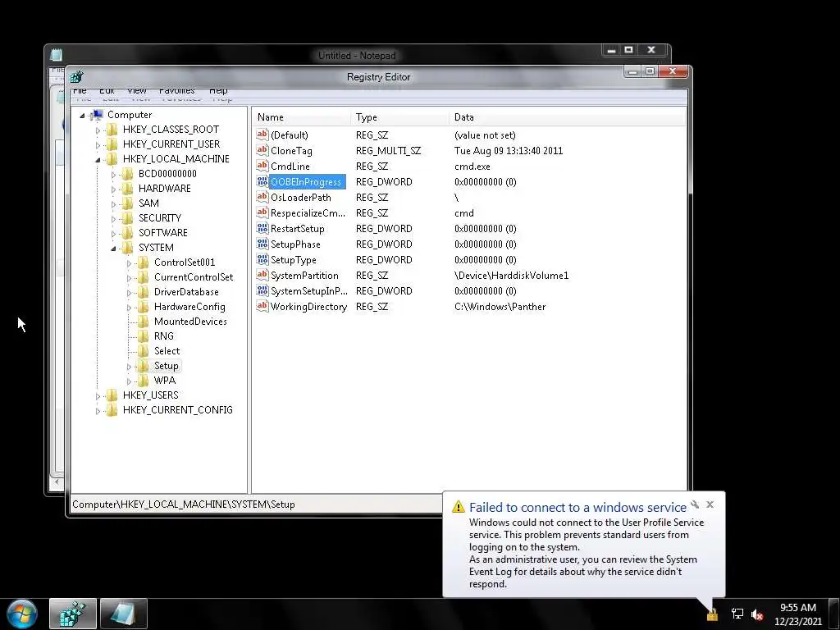The height and width of the screenshot is (630, 840).
Task: Switch to Registry Editor taskbar button
Action: 73,614
